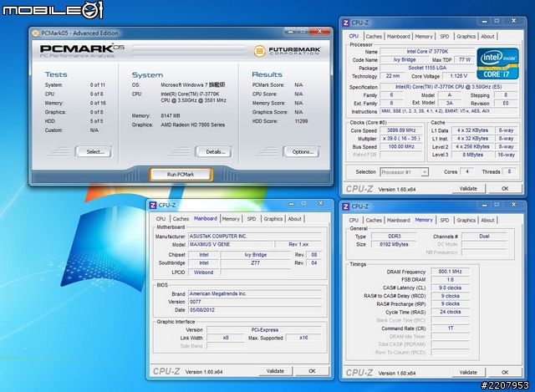535x392 pixels.
Task: Select Memory tab in the Mainboard window
Action: (231, 219)
